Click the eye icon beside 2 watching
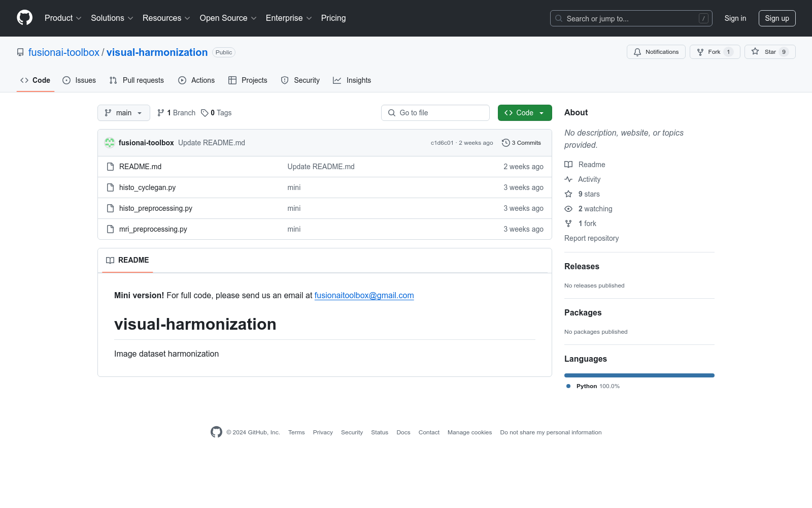The width and height of the screenshot is (812, 508). (x=568, y=209)
